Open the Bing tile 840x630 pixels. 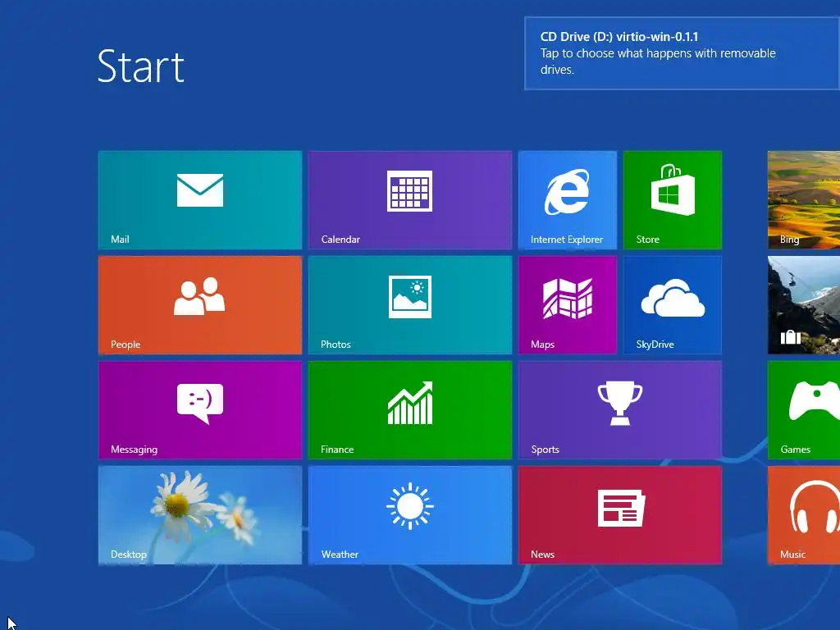[804, 200]
